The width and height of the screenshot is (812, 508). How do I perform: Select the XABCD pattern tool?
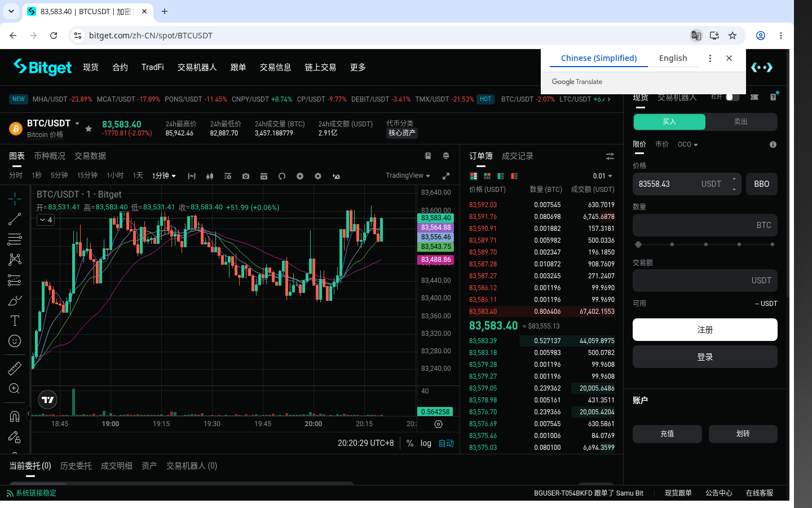(15, 260)
